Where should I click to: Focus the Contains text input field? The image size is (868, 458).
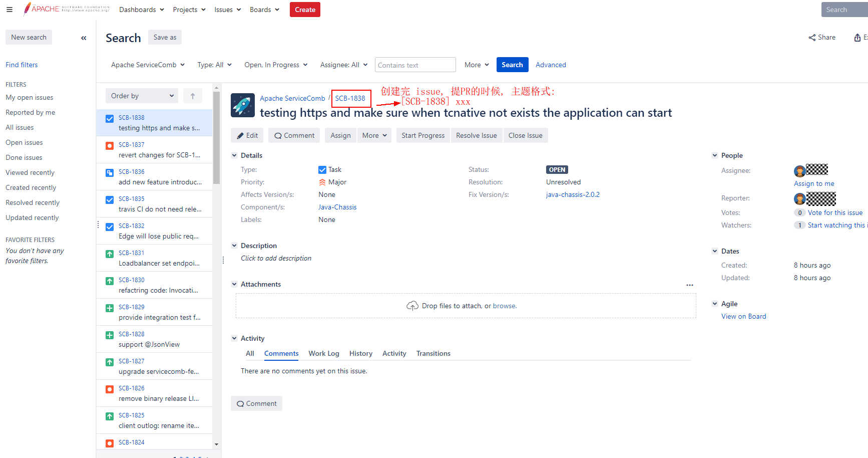click(x=415, y=65)
